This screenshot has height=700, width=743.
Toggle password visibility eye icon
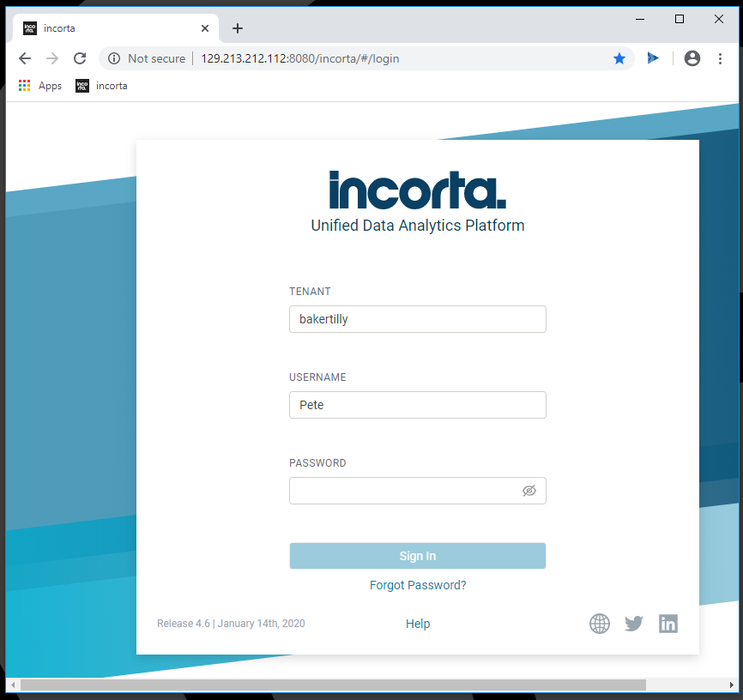529,491
